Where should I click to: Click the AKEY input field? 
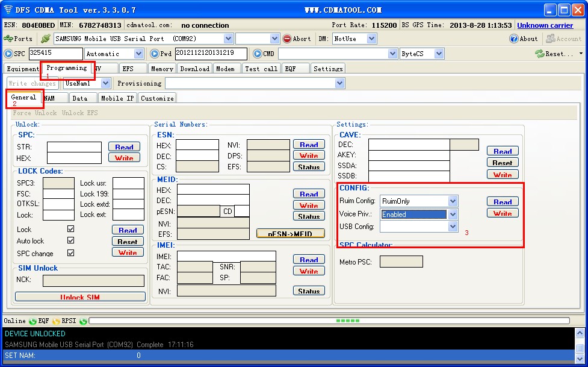(409, 155)
